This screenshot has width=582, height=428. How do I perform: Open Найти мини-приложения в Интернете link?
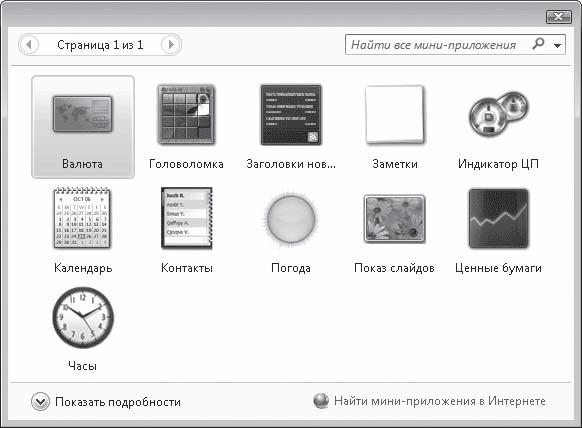440,401
